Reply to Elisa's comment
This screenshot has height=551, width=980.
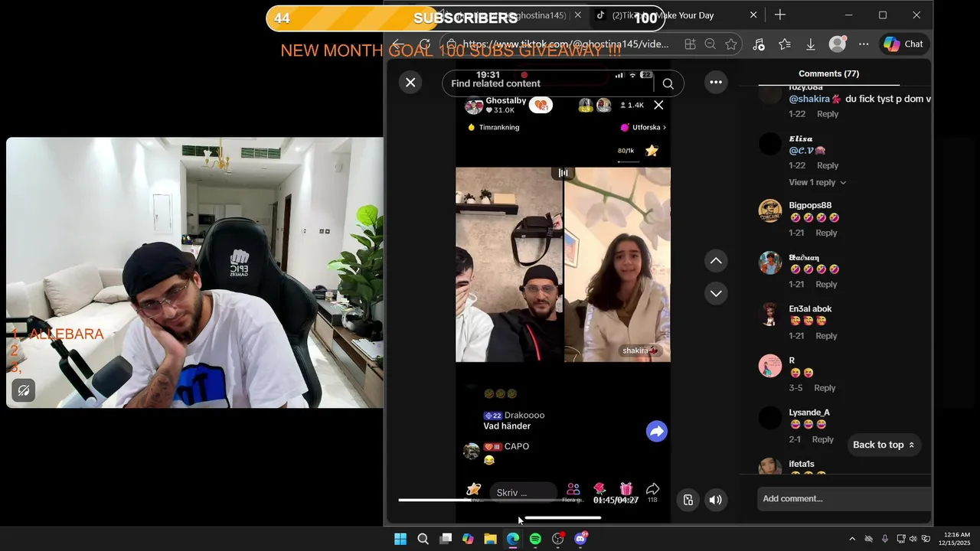click(x=828, y=165)
